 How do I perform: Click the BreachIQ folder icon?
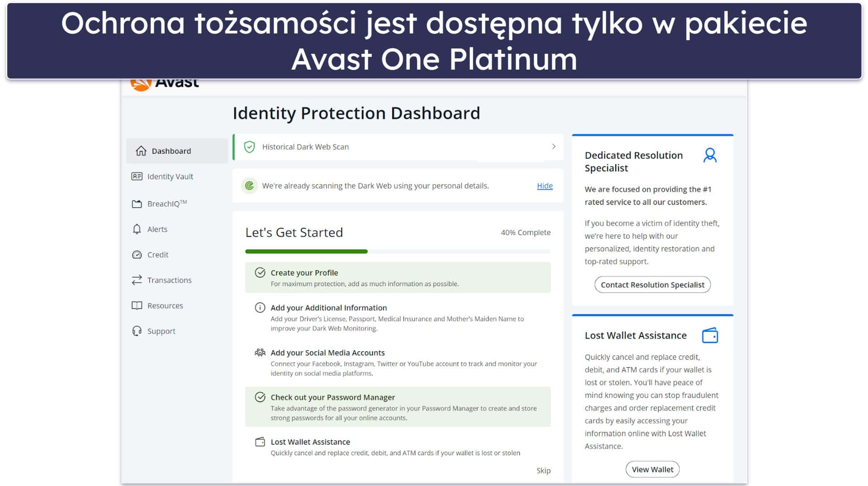[137, 204]
